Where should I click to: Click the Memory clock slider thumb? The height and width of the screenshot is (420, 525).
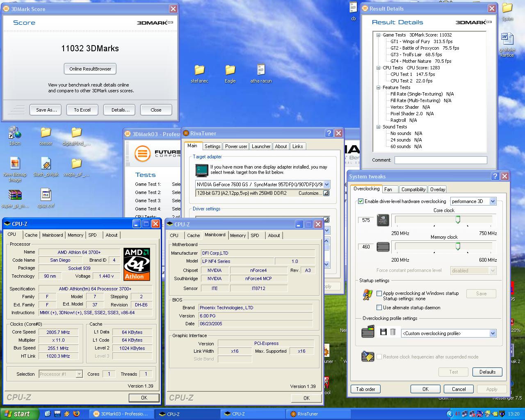tap(458, 246)
